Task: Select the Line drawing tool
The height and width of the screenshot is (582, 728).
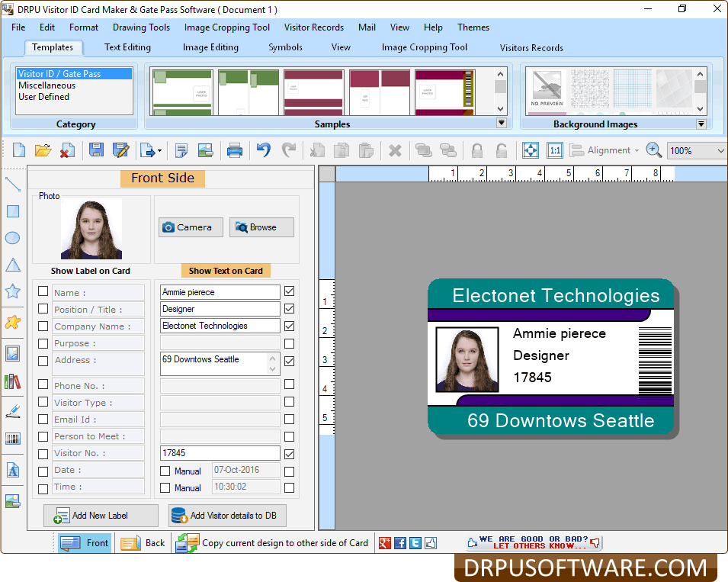Action: (x=12, y=183)
